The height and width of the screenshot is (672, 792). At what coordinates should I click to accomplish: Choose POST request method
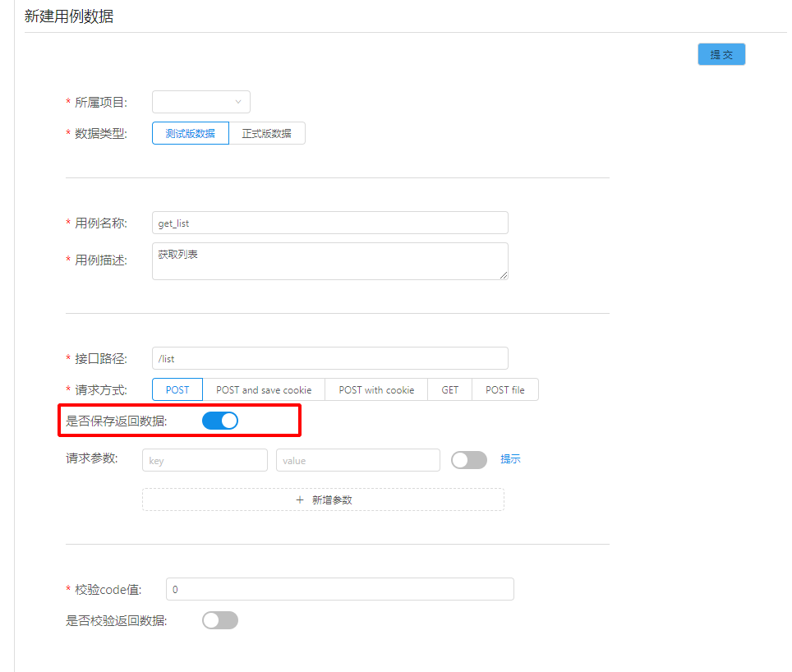point(177,389)
